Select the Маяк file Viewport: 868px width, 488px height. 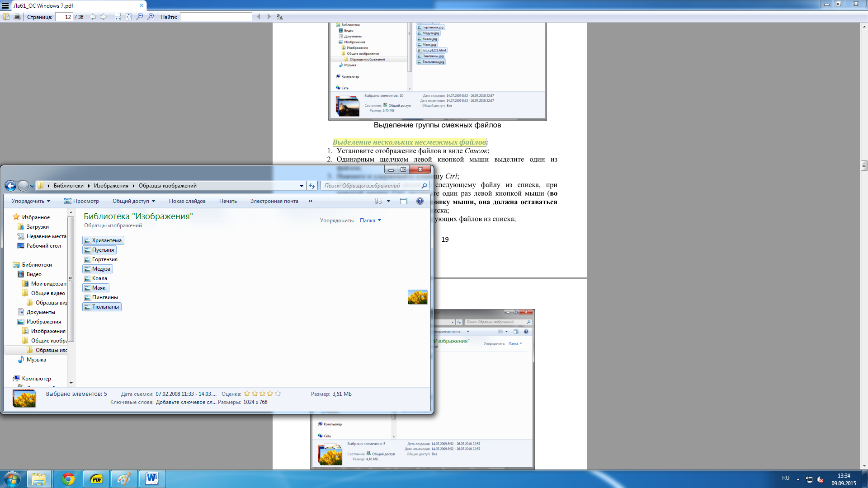[95, 288]
